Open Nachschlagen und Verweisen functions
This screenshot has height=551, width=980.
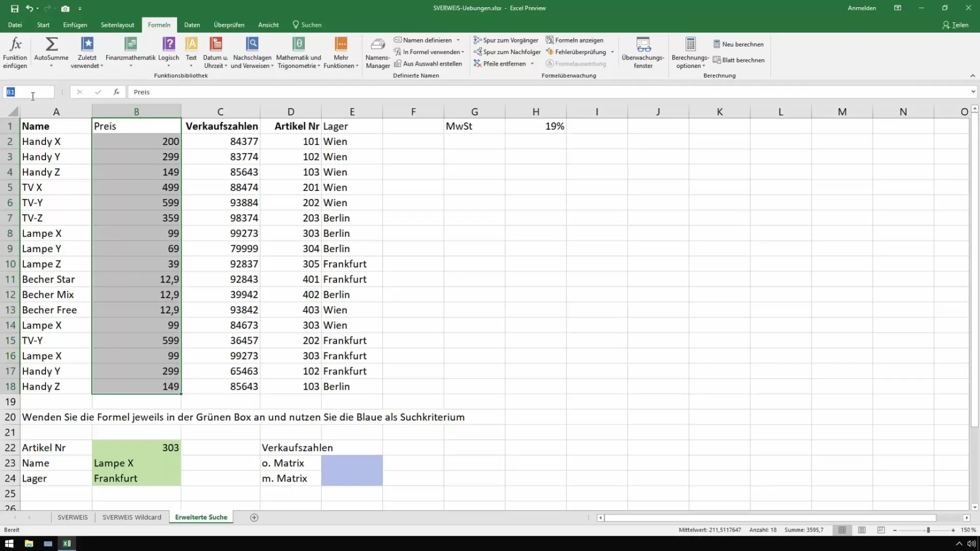pyautogui.click(x=252, y=52)
